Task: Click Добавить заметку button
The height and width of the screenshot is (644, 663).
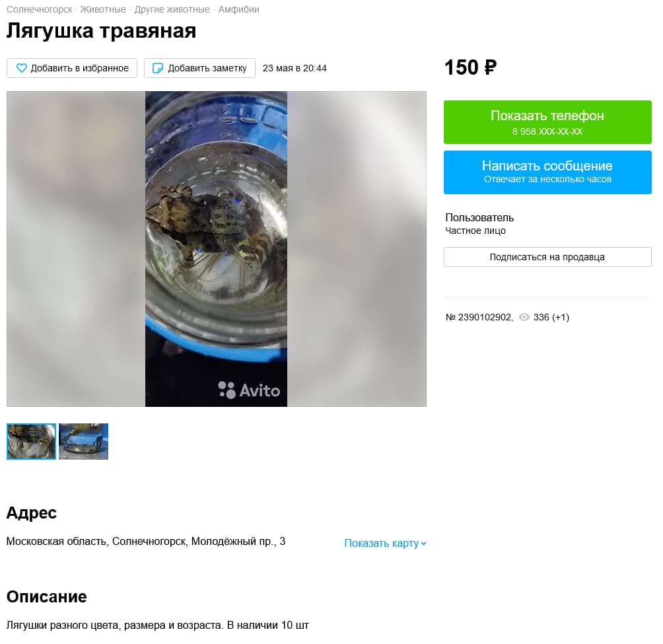Action: point(199,68)
